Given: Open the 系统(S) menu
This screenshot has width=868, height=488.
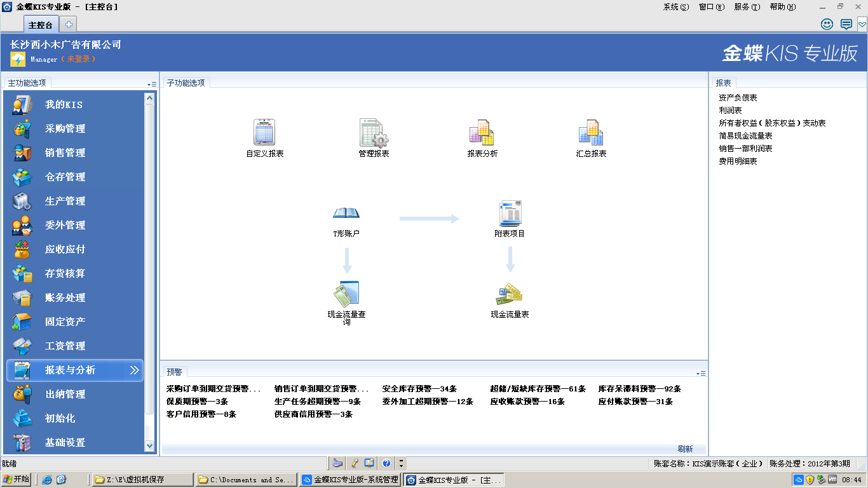Looking at the screenshot, I should 675,7.
